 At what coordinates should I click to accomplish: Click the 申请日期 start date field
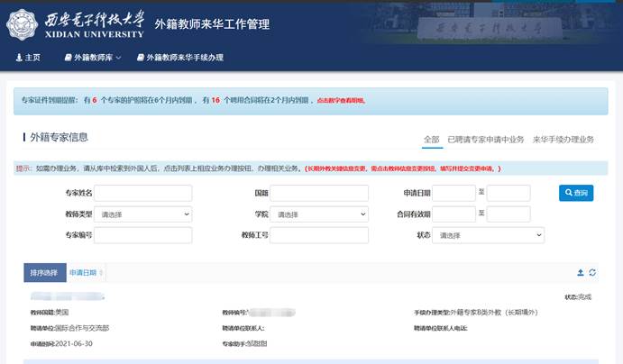point(454,193)
